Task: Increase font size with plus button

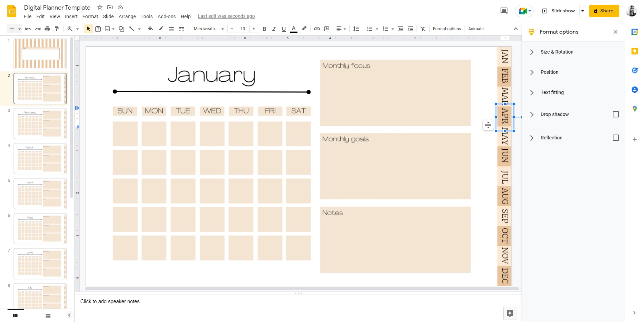Action: coord(254,29)
